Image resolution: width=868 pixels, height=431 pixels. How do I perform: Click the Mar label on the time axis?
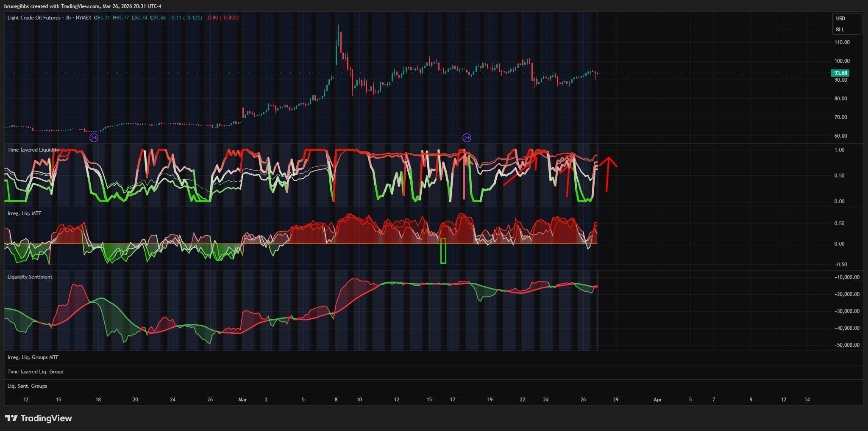[242, 400]
